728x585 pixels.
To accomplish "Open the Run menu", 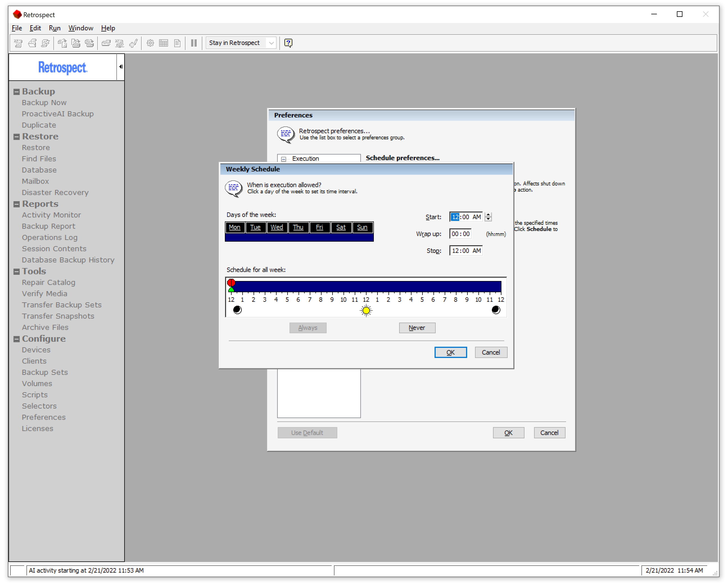I will pyautogui.click(x=55, y=28).
